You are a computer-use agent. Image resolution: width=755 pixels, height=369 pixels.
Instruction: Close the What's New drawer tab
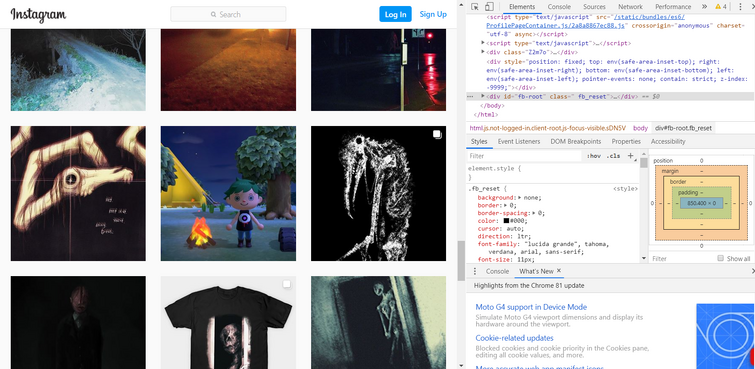(x=559, y=271)
